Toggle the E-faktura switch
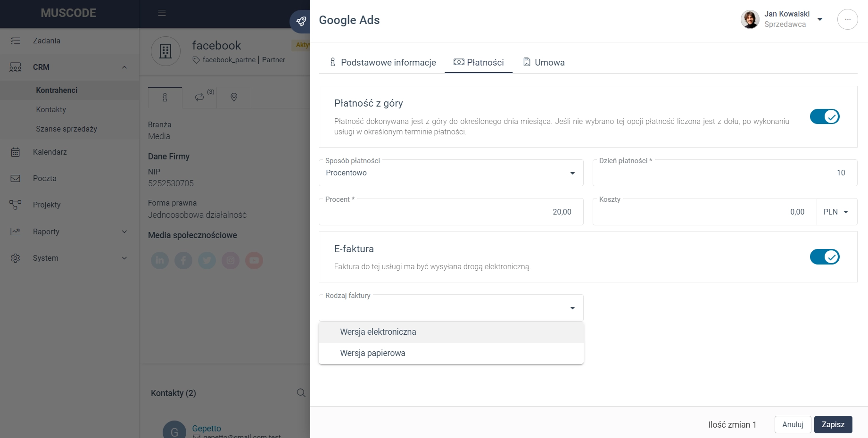Screen dimensions: 868x438 825,257
